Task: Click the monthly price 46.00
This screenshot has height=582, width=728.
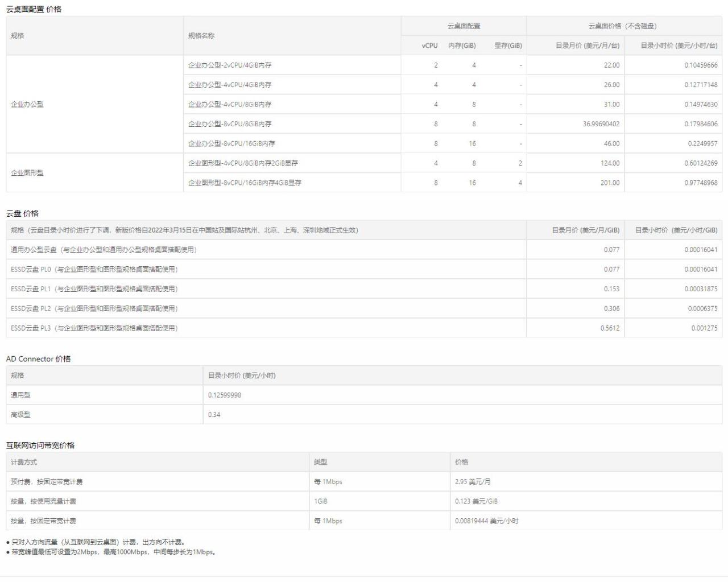Action: click(x=611, y=144)
